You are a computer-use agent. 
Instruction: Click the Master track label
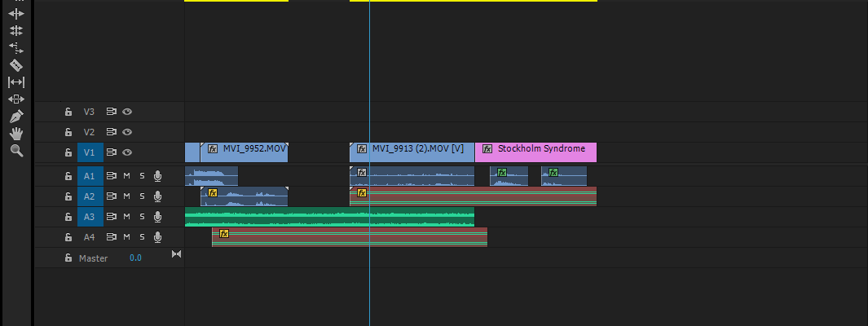pos(94,258)
